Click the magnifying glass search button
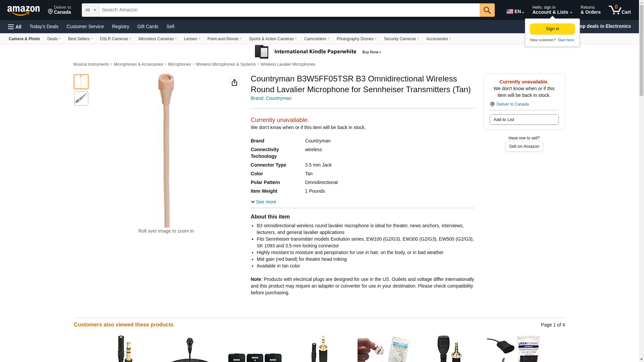The width and height of the screenshot is (644, 362). point(487,10)
